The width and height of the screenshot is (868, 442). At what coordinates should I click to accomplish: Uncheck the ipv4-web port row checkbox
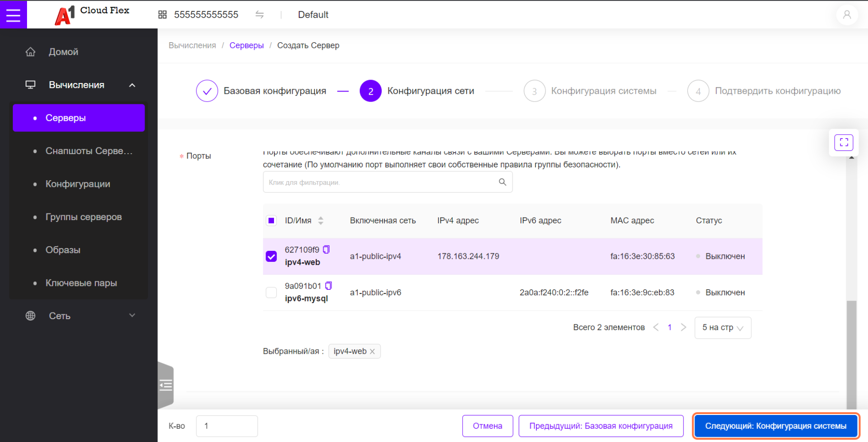click(x=271, y=257)
